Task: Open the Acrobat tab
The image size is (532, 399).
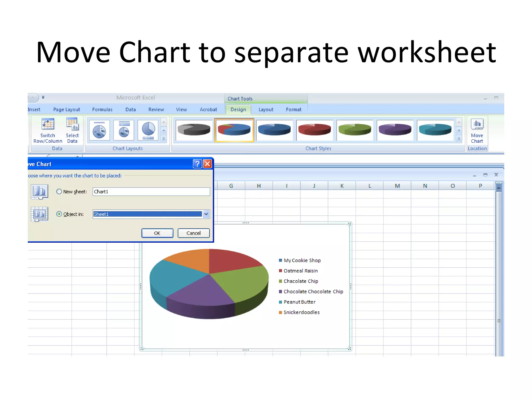Action: tap(208, 110)
